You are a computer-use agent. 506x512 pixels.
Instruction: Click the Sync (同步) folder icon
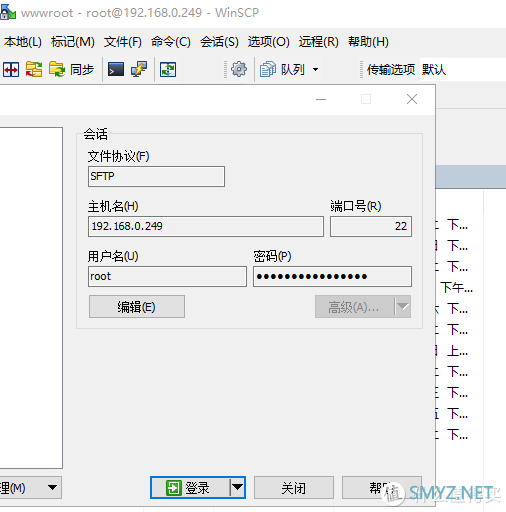(57, 69)
